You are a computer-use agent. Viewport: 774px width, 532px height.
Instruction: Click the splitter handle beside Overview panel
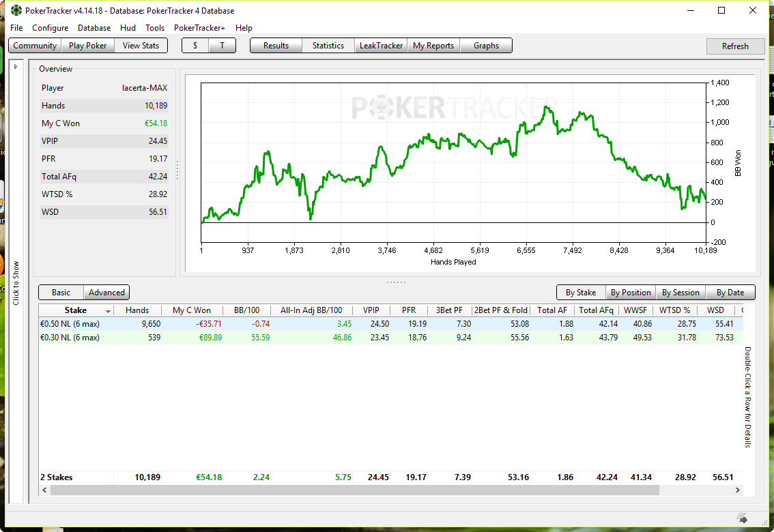pyautogui.click(x=177, y=170)
